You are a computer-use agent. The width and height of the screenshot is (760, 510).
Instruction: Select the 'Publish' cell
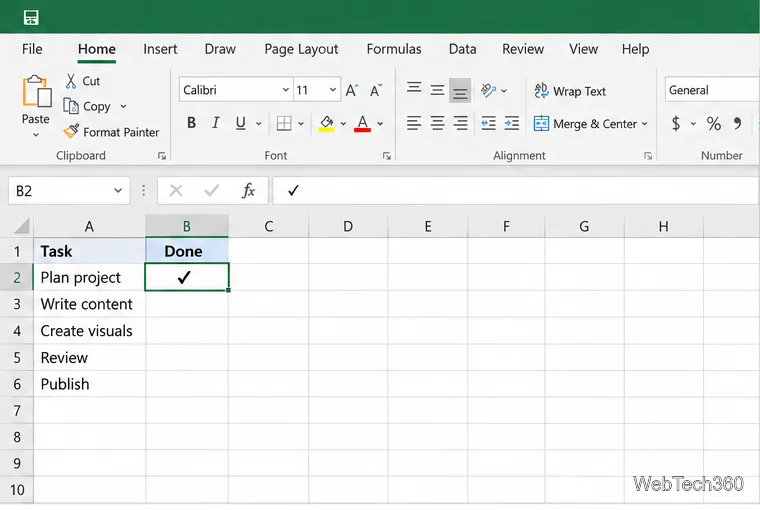89,384
